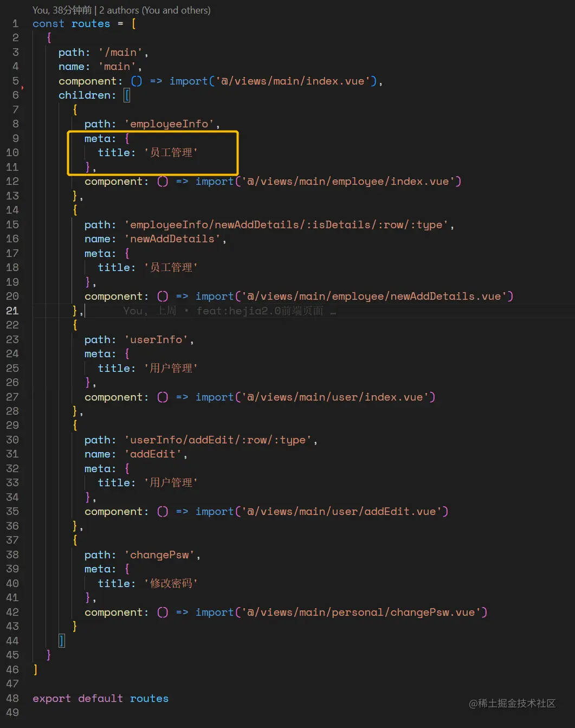The height and width of the screenshot is (728, 575).
Task: Click the '@/views/main/employee/newAddDetails.vue' import path
Action: 374,297
